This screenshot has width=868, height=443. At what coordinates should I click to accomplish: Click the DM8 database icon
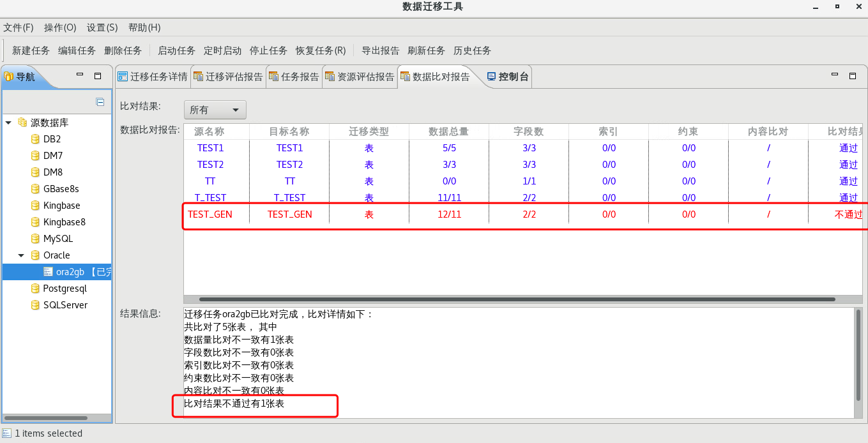click(x=35, y=172)
